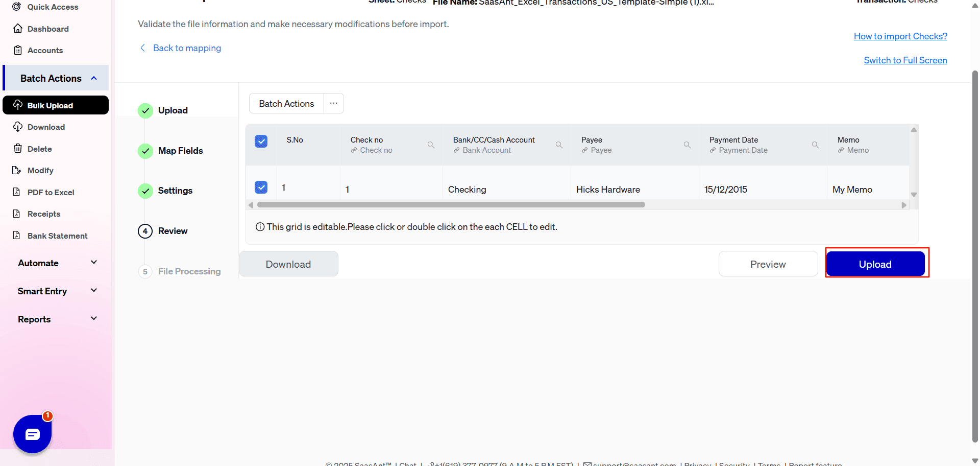Select Modify menu item
Viewport: 980px width, 466px height.
(x=40, y=170)
